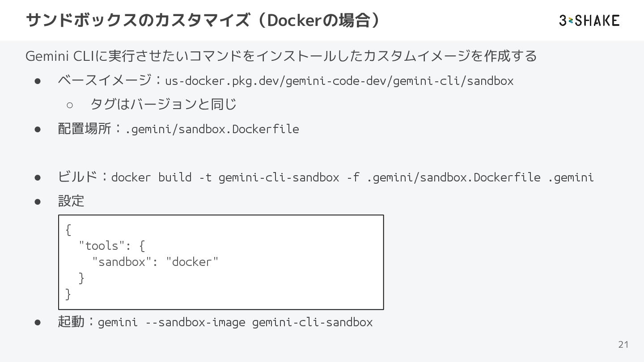The image size is (644, 362).
Task: Click the 設定 label
Action: (x=71, y=201)
